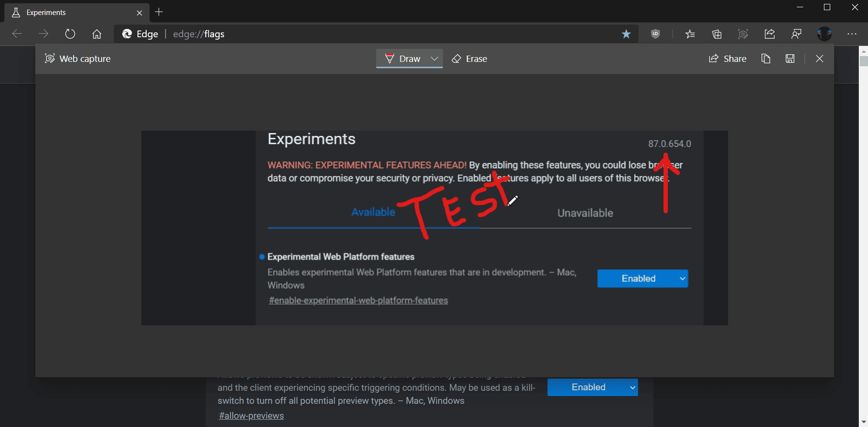Click the Share toolbar icon

click(770, 34)
